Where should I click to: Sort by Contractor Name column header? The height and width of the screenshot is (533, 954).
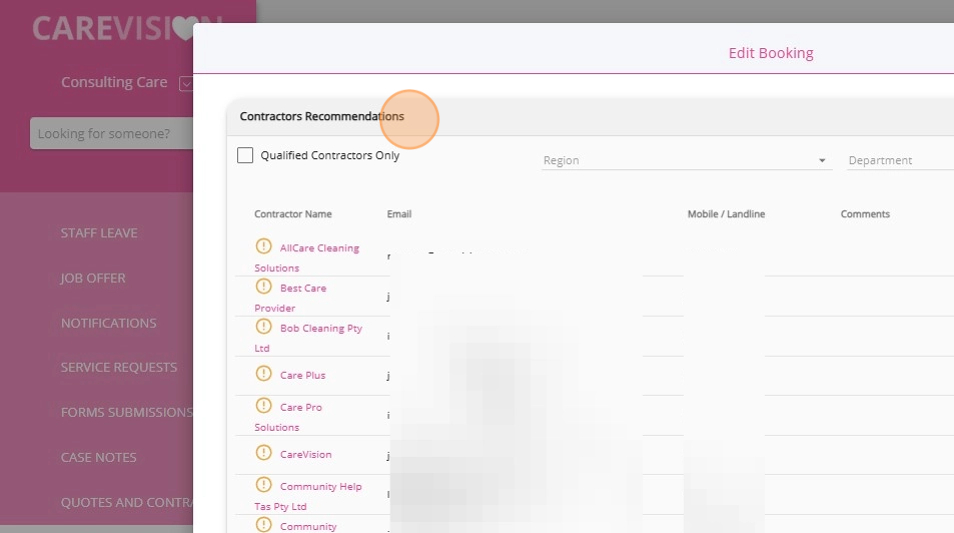[x=293, y=214]
